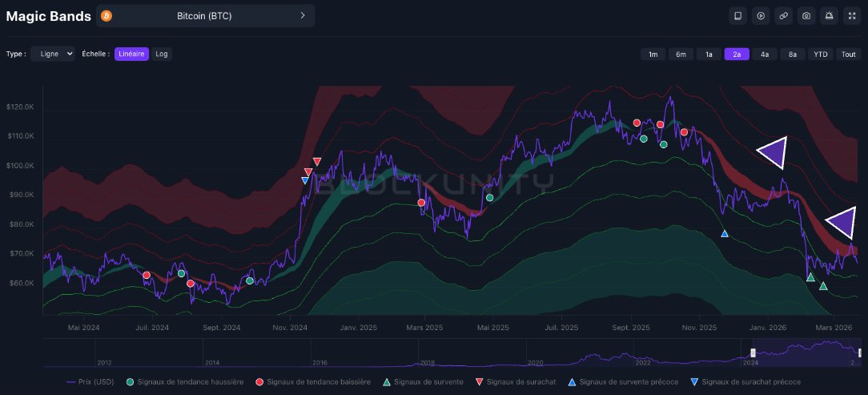Grab left handle of navigator range
Screen dimensions: 868x395
click(x=753, y=353)
